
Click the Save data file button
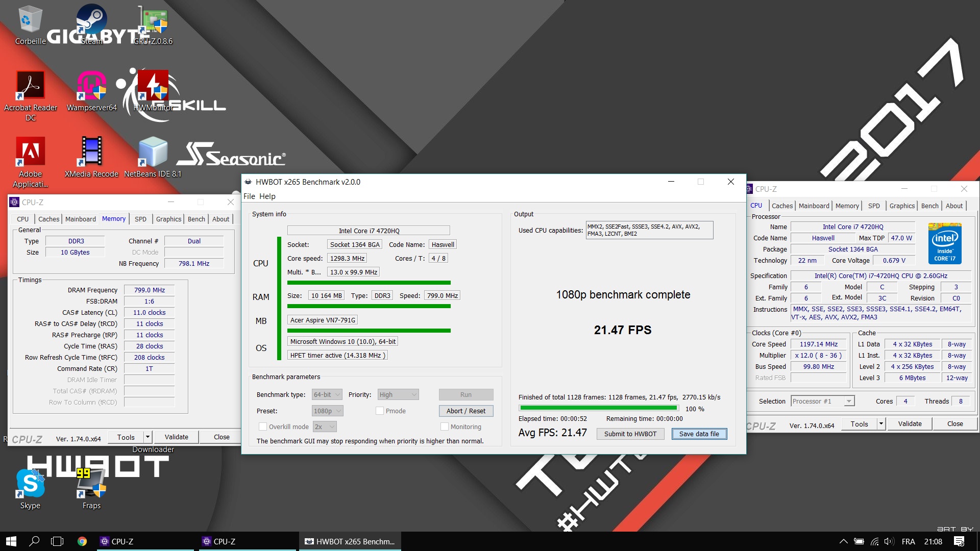(x=699, y=434)
